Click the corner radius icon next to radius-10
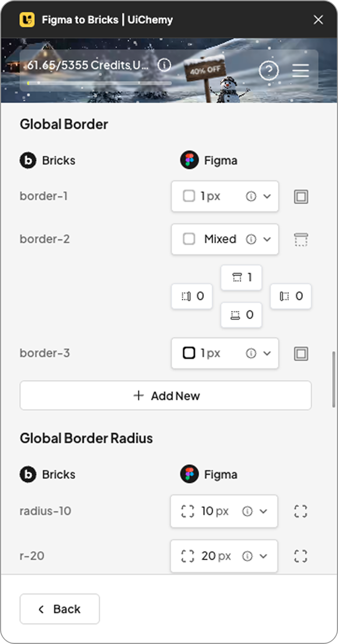 tap(300, 511)
